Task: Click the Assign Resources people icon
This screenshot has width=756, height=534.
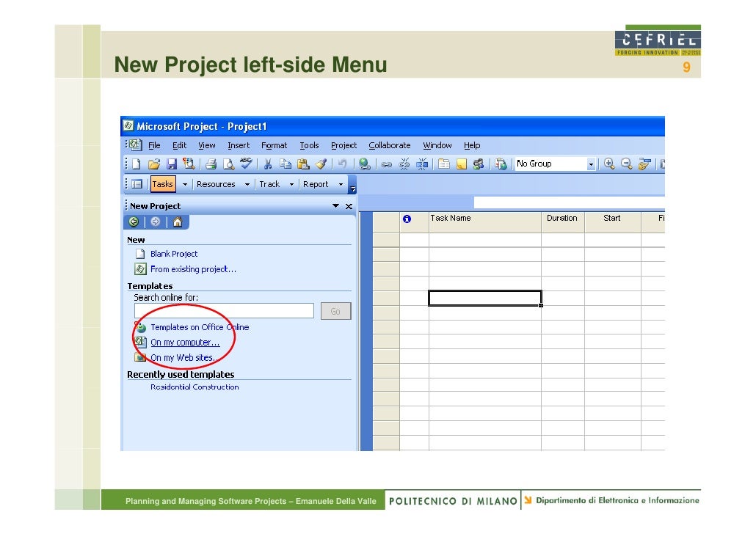Action: click(x=479, y=164)
